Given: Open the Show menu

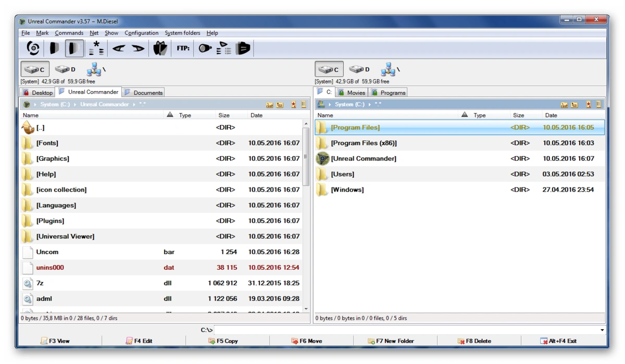Looking at the screenshot, I should pyautogui.click(x=111, y=33).
